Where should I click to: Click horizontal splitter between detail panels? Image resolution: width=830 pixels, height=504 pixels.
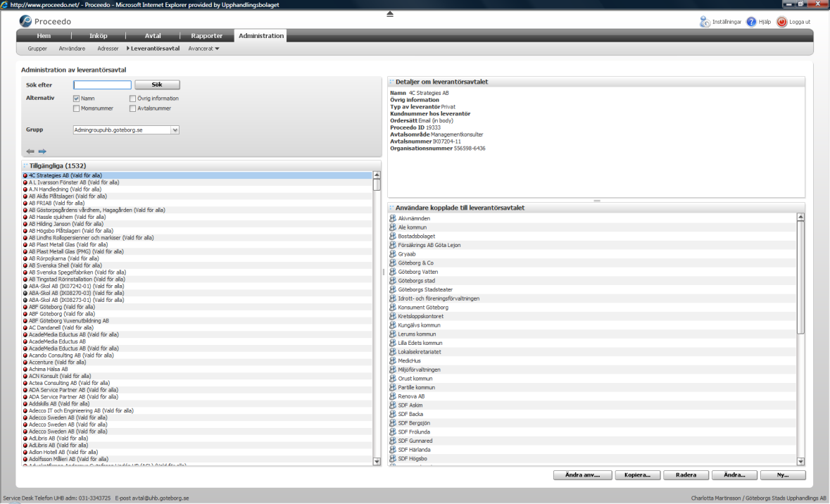tap(596, 201)
